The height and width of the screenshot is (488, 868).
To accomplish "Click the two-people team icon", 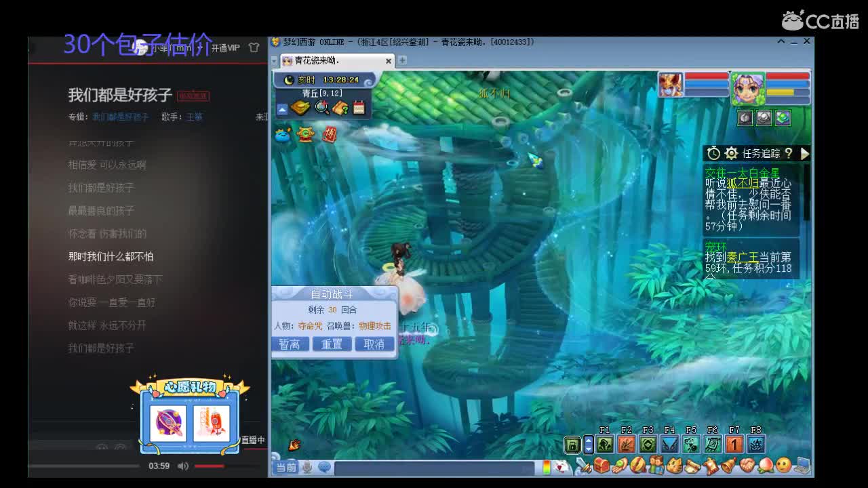I will (x=656, y=466).
